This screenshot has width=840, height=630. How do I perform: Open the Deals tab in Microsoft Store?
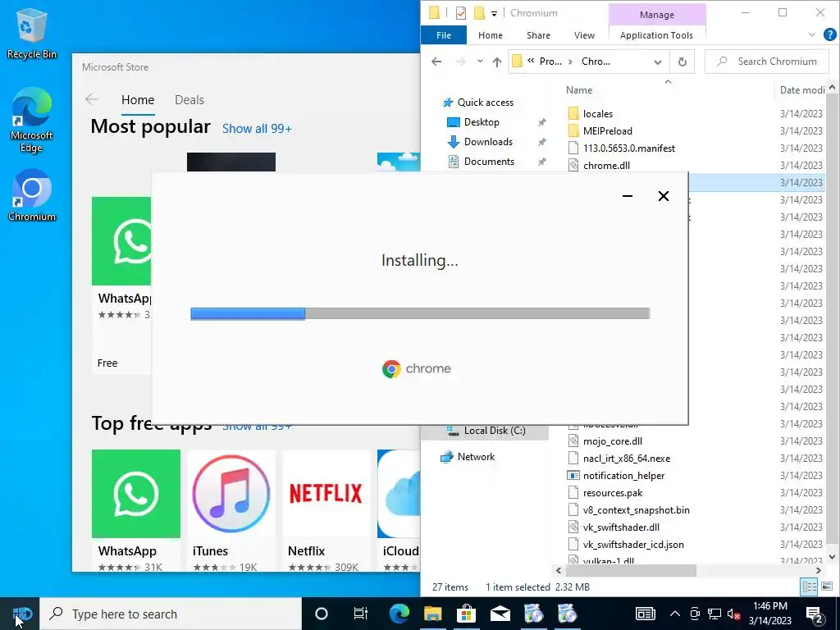(x=189, y=100)
